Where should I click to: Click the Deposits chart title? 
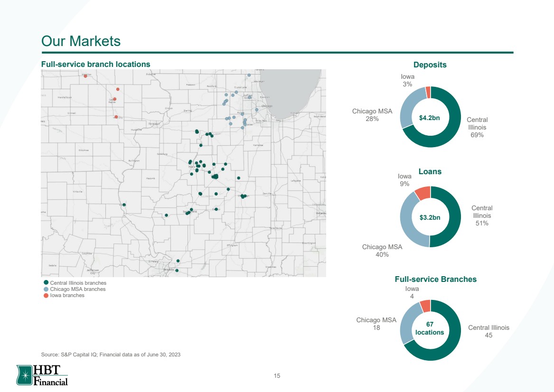click(x=430, y=65)
